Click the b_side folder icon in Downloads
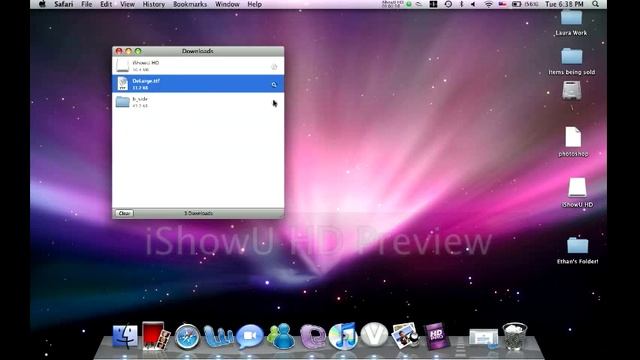 (122, 101)
